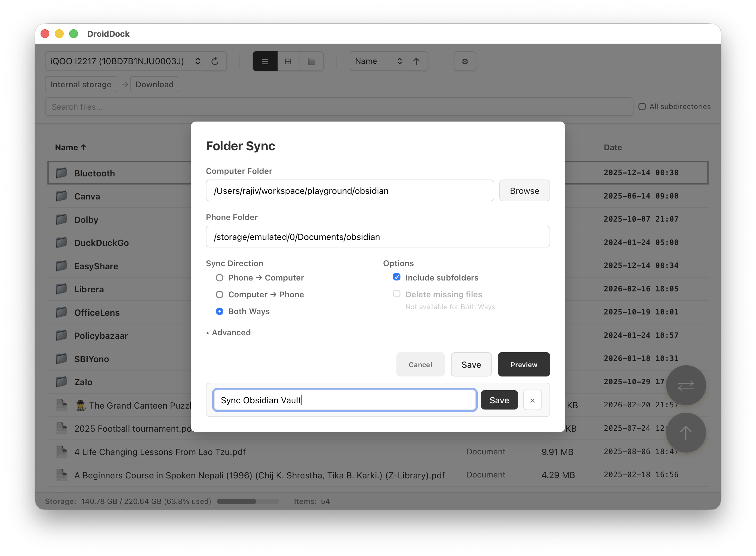This screenshot has height=556, width=756.
Task: Click the dark Preview button
Action: (524, 365)
